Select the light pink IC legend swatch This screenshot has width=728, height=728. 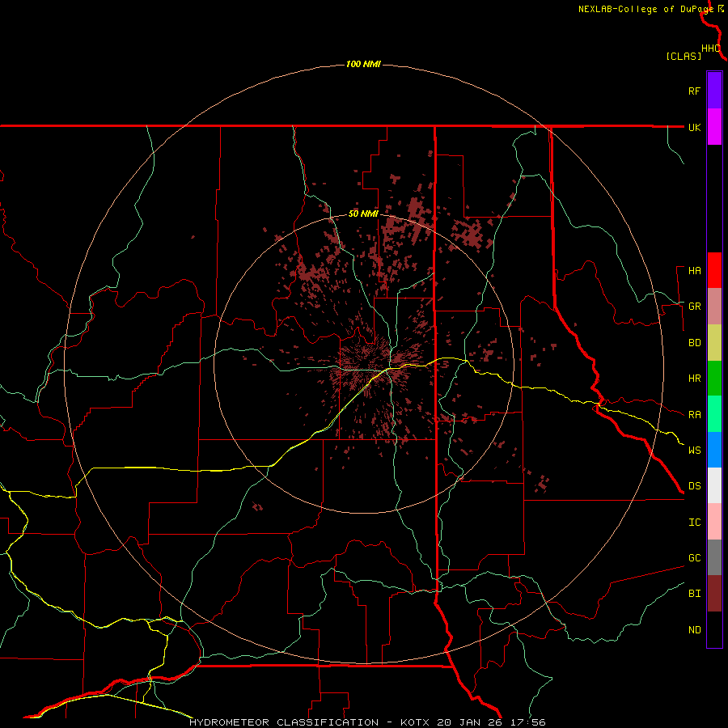tap(714, 522)
